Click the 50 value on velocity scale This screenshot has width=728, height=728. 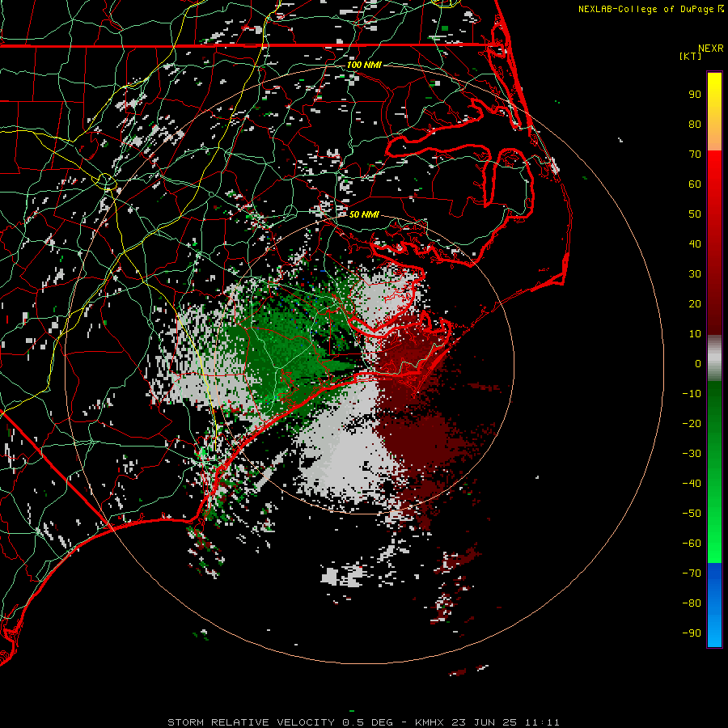[x=695, y=214]
